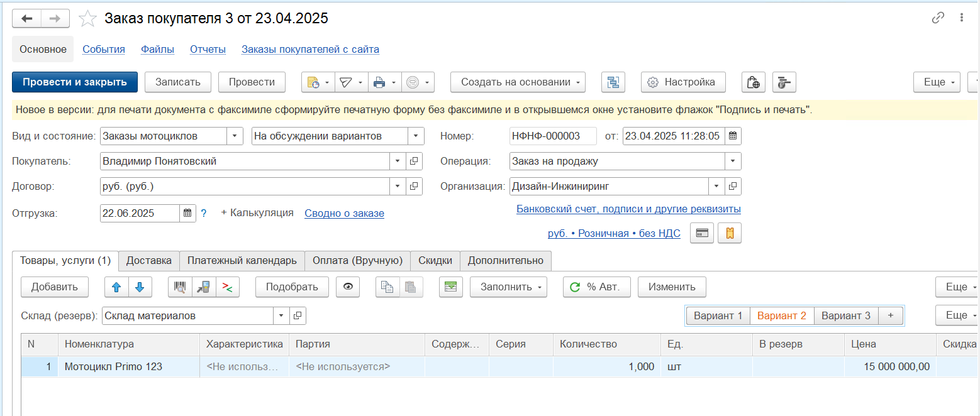Expand the Операция dropdown arrow
Viewport: 980px width, 416px height.
coord(733,161)
